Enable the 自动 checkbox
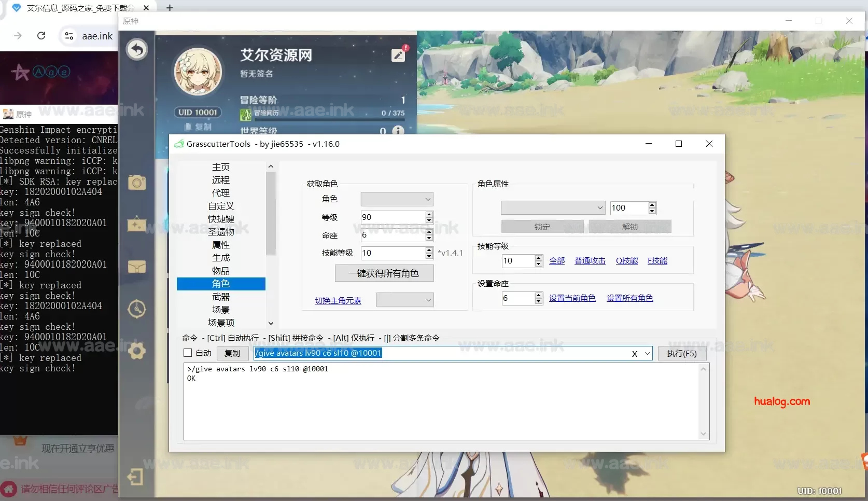Image resolution: width=868 pixels, height=501 pixels. point(188,353)
